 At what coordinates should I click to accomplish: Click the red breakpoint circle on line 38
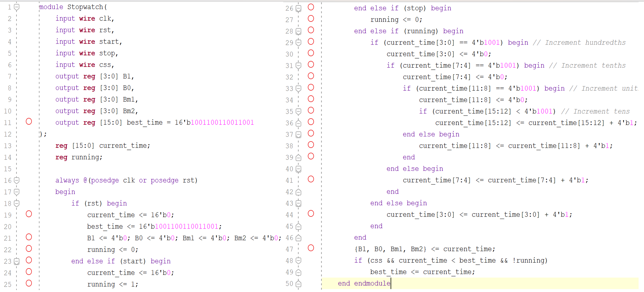coord(311,145)
